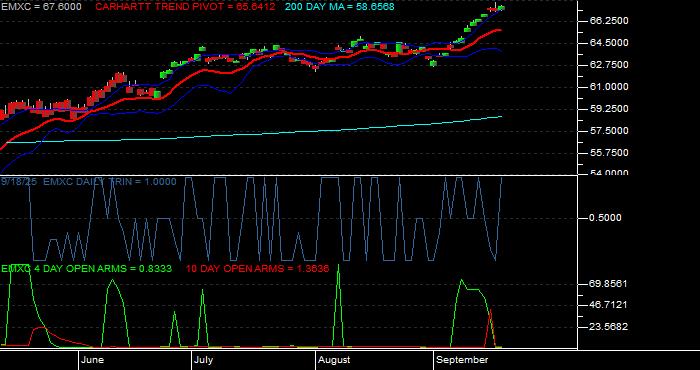Select the July marker on the time axis
The image size is (700, 370).
point(204,360)
